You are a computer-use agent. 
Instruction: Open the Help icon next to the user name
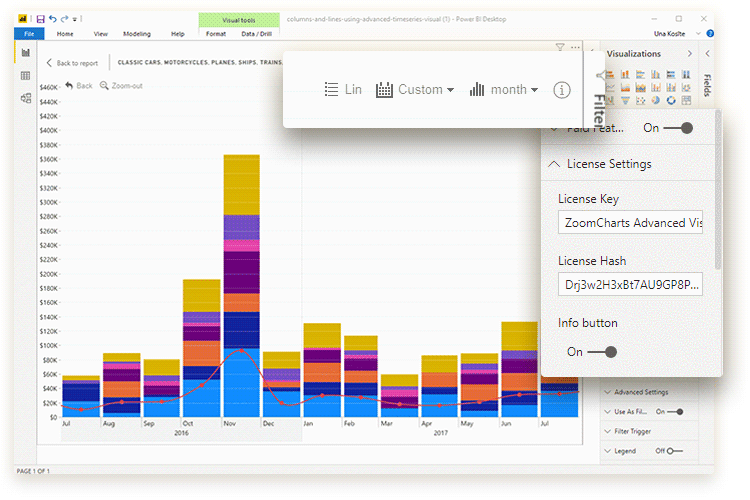click(x=710, y=33)
